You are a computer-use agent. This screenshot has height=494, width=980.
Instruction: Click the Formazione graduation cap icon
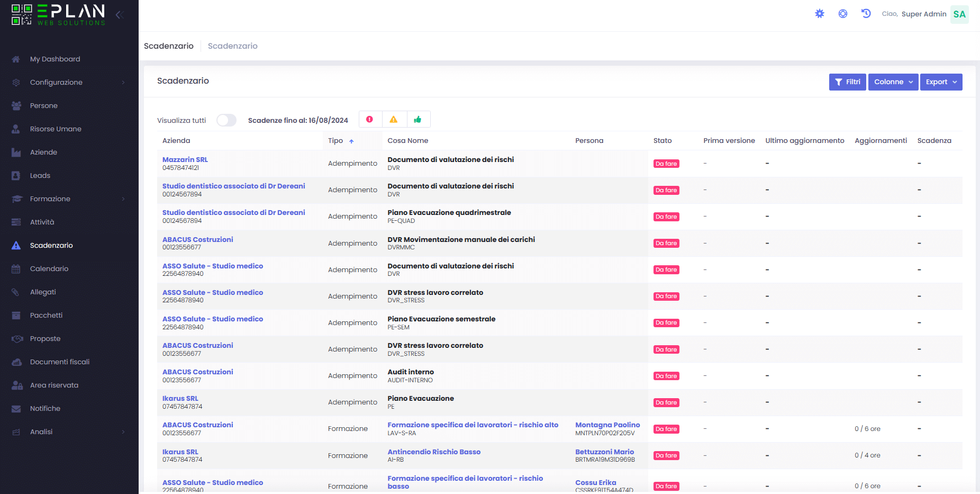pyautogui.click(x=17, y=199)
